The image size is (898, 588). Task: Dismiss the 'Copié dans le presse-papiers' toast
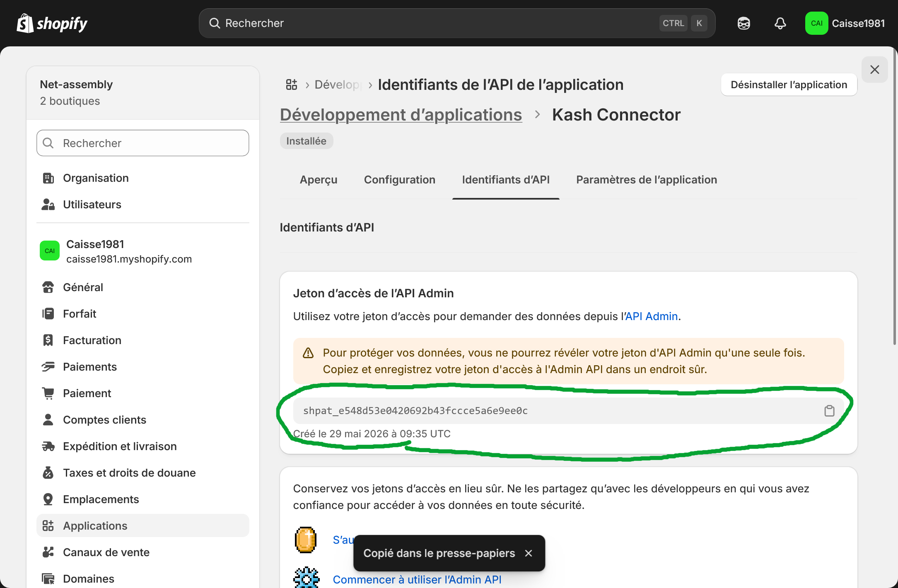[x=529, y=553]
